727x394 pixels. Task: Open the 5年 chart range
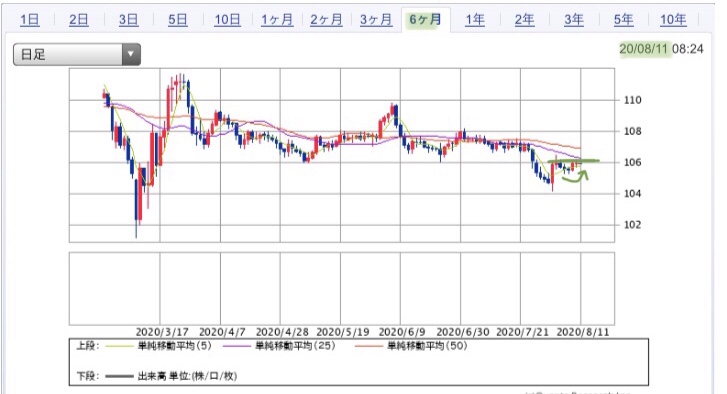click(x=623, y=20)
